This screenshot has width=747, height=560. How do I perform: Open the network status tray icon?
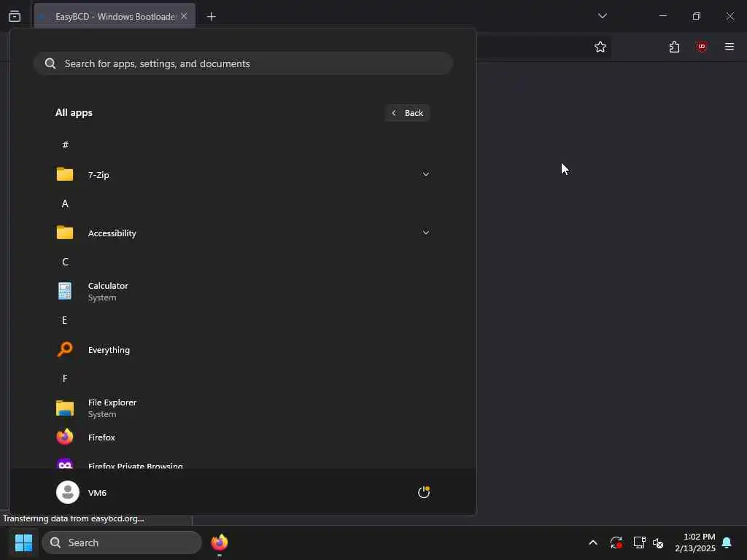[x=639, y=542]
